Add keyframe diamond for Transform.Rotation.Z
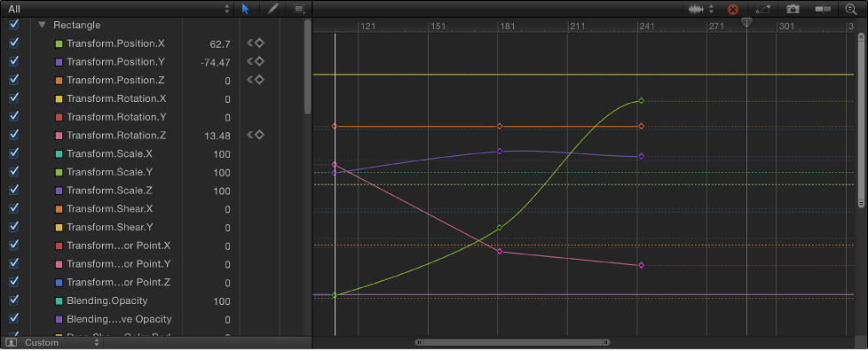The width and height of the screenshot is (868, 351). tap(259, 135)
